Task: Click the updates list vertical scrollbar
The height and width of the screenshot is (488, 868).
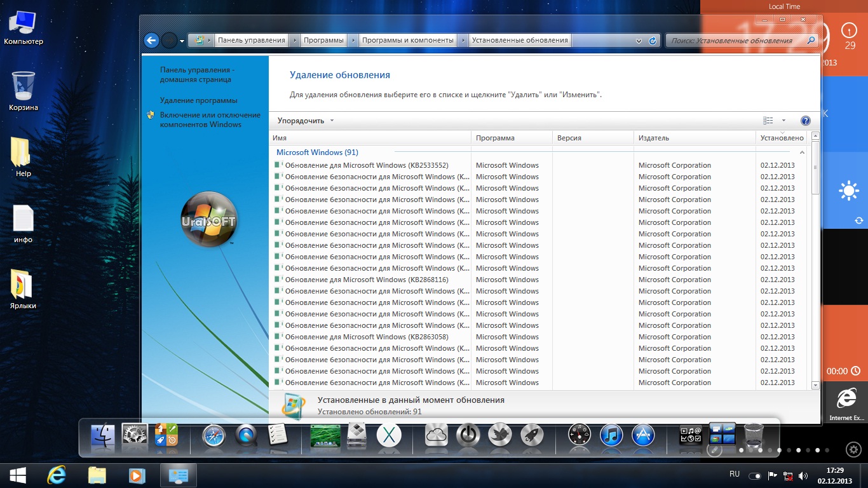Action: pyautogui.click(x=816, y=261)
